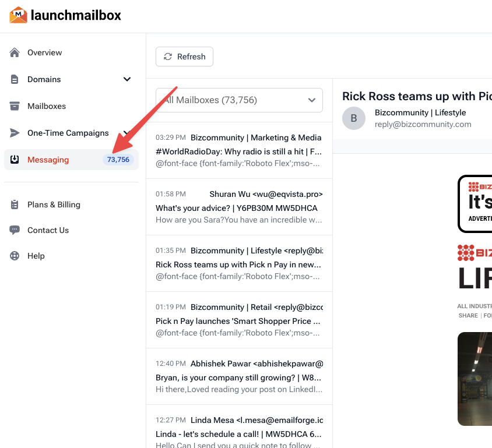Open the Overview page

(44, 52)
